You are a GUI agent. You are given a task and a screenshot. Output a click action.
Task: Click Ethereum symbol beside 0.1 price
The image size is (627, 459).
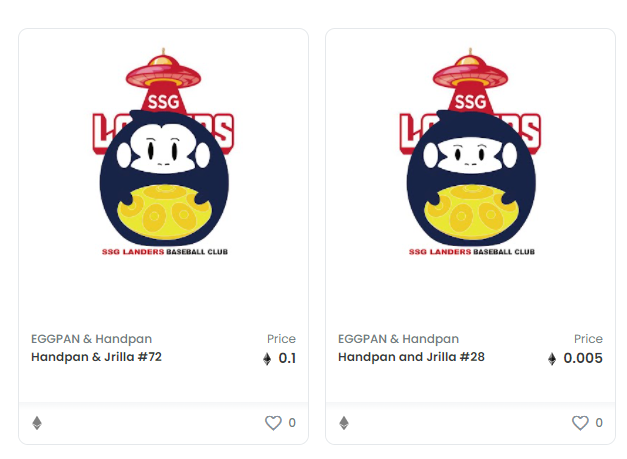point(267,359)
